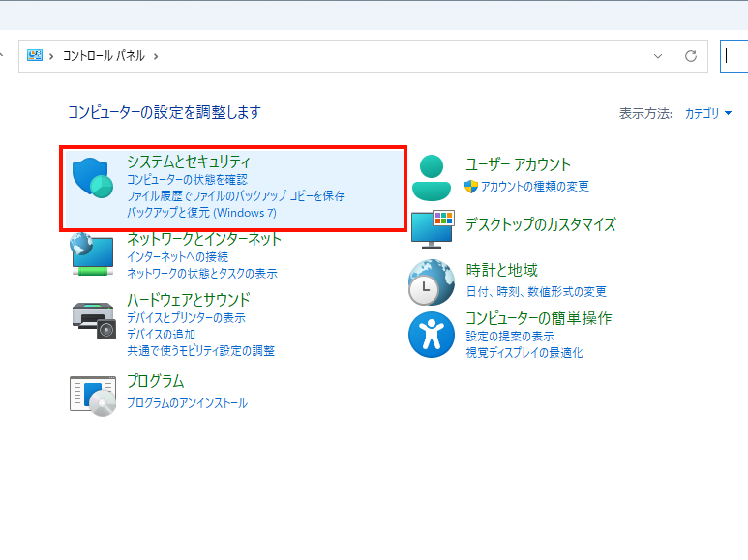
Task: Open ネットワークとインターネット heading
Action: [x=204, y=239]
